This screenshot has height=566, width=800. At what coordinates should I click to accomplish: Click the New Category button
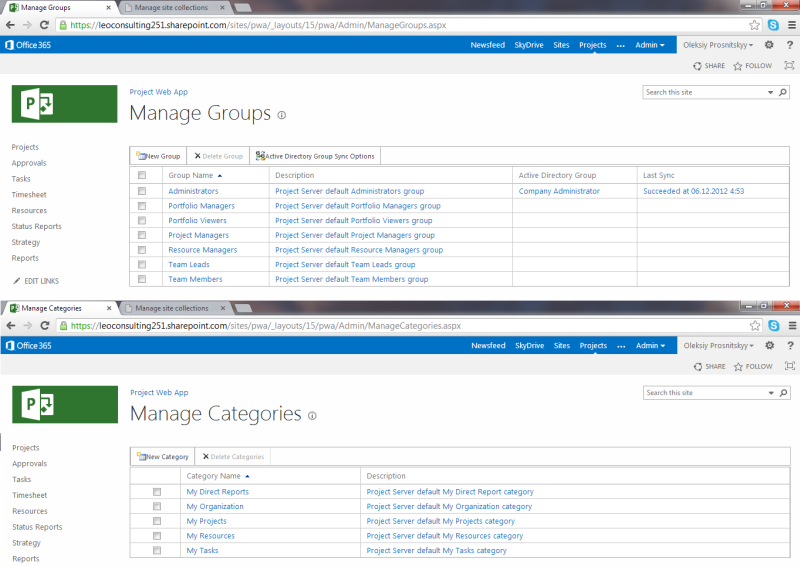(163, 457)
